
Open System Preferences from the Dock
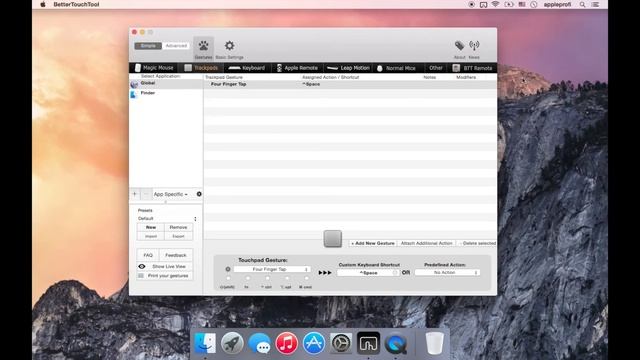tap(341, 342)
